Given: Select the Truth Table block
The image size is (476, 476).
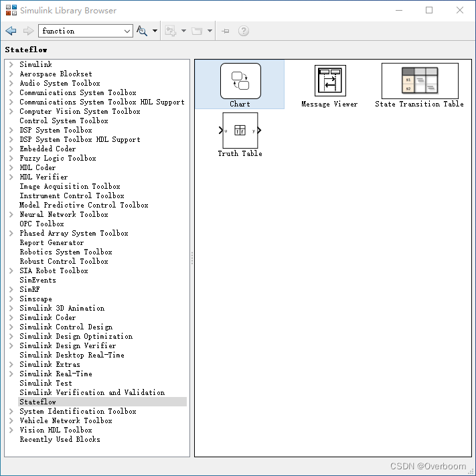Looking at the screenshot, I should pyautogui.click(x=240, y=135).
